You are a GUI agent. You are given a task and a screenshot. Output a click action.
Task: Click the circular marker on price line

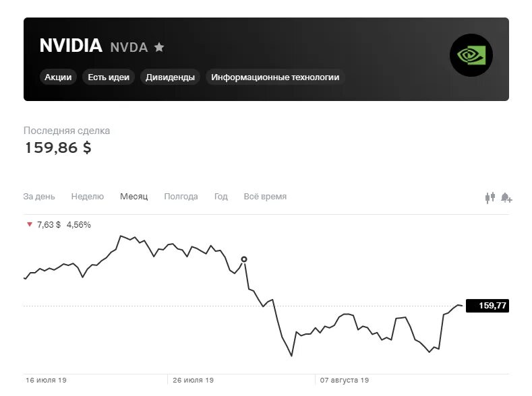pyautogui.click(x=244, y=259)
